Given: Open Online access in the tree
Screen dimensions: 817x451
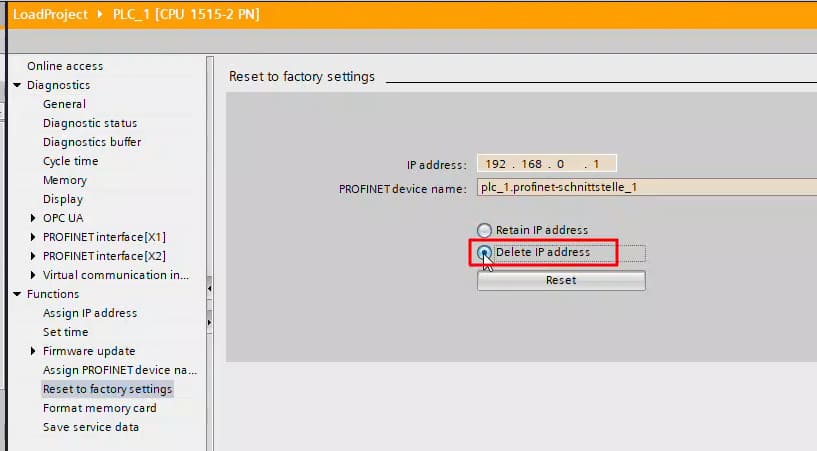Looking at the screenshot, I should click(65, 66).
